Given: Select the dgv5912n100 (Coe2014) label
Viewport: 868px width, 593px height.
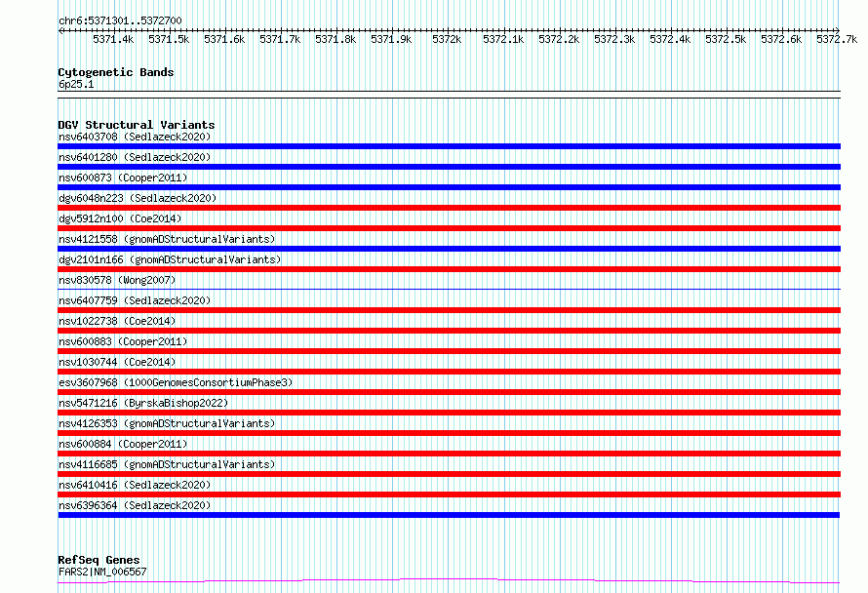Looking at the screenshot, I should coord(120,218).
